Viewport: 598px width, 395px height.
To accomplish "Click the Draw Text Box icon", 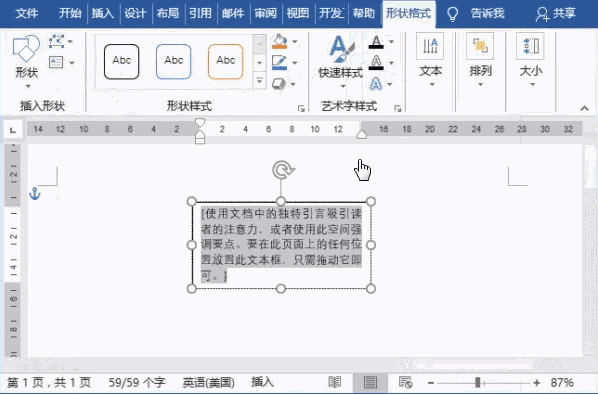I will [x=56, y=62].
